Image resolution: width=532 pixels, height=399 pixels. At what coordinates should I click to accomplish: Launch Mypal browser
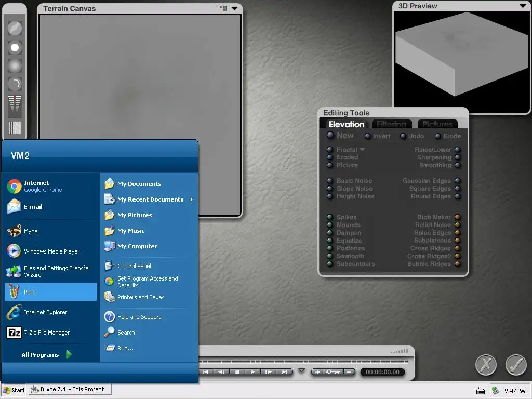click(x=51, y=231)
